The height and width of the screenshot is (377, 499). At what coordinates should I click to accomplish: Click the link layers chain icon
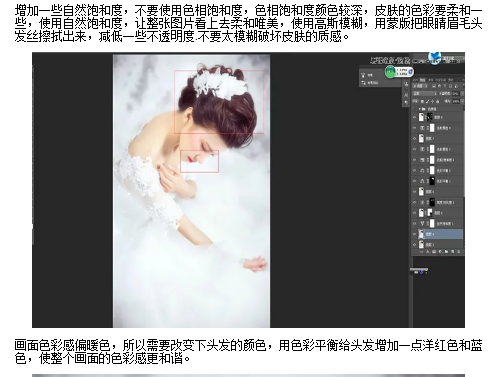click(421, 252)
